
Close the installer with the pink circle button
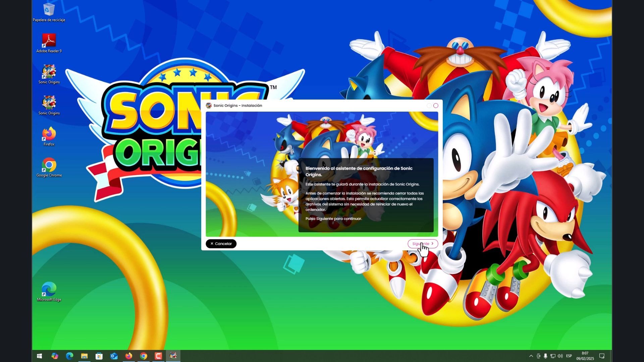coord(436,106)
